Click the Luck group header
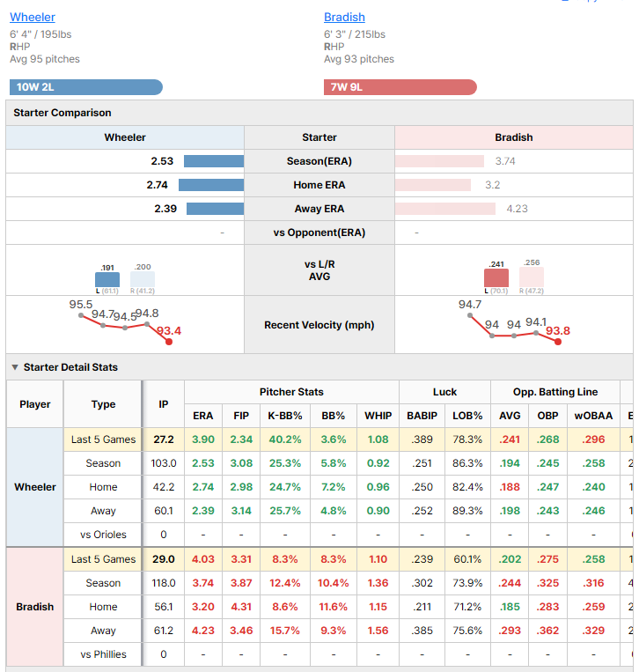 [445, 392]
